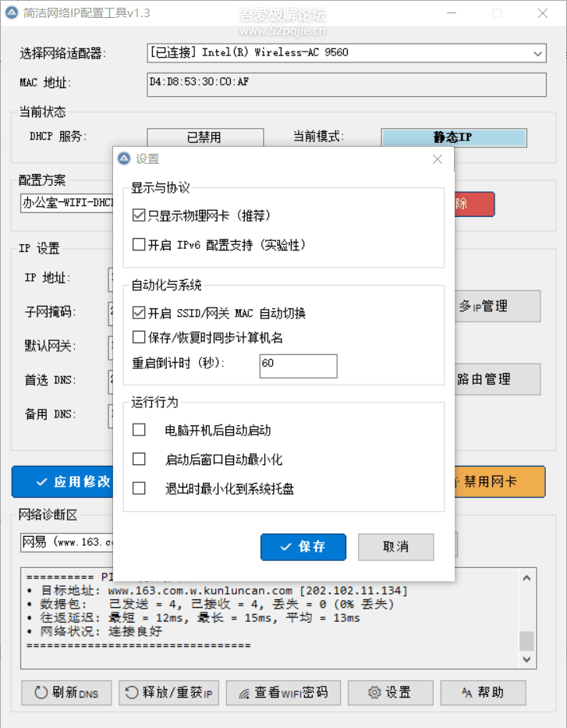Viewport: 567px width, 728px height.
Task: Click the 应用修改 button
Action: 62,482
